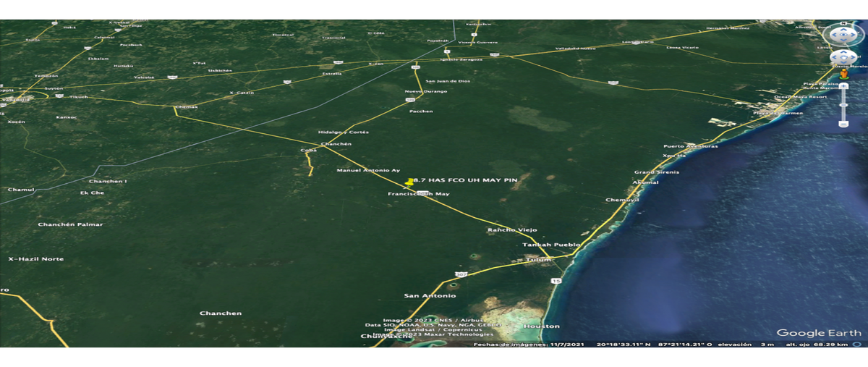Click the 'Tankah Pueblo' place label
This screenshot has height=367, width=868.
552,245
